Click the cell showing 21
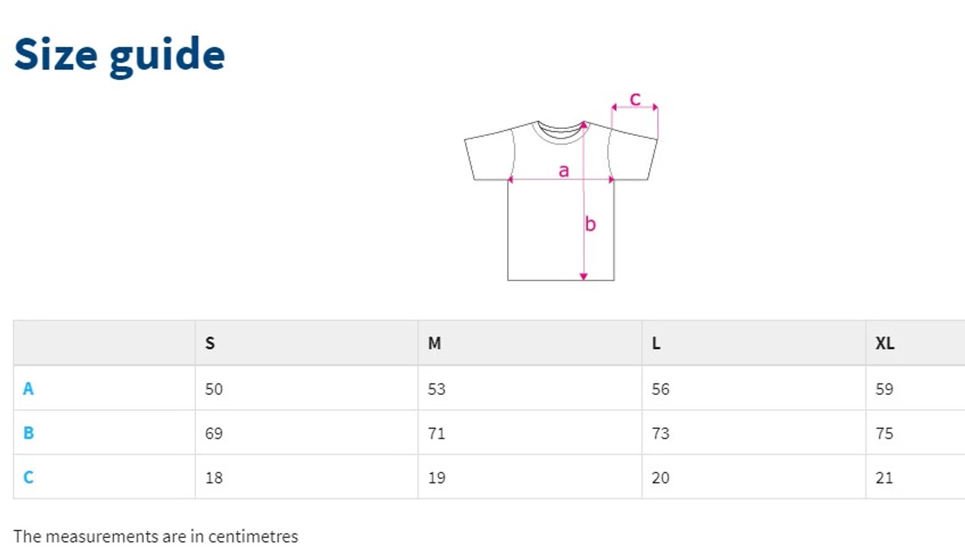Viewport: 965px width, 560px height. coord(884,477)
